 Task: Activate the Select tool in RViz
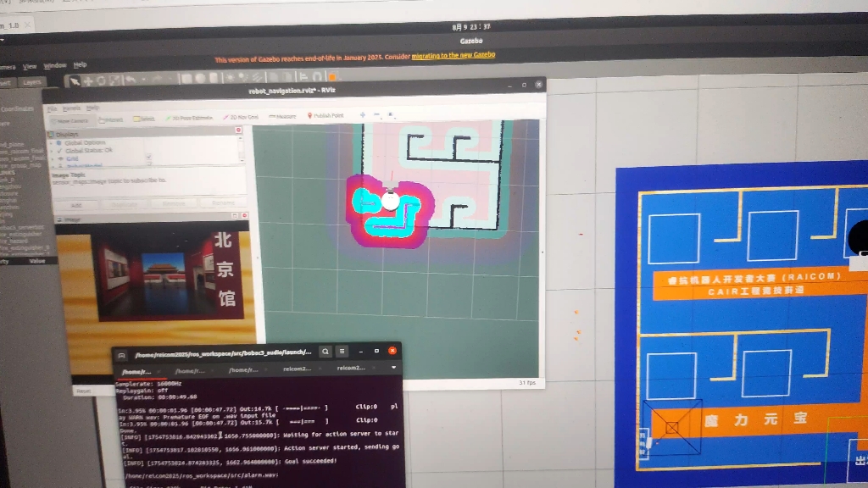tap(144, 119)
